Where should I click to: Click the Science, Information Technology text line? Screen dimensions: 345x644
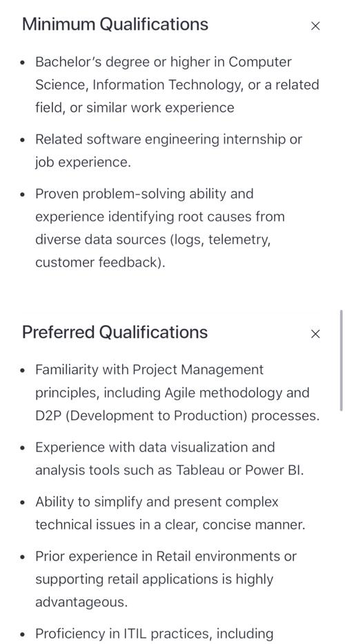tap(177, 85)
